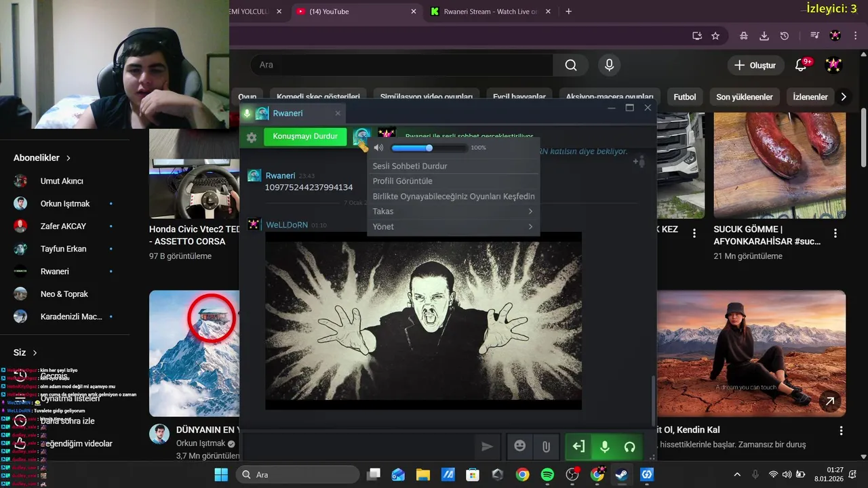
Task: Open Chrome profile avatar in toolbar
Action: (x=835, y=36)
